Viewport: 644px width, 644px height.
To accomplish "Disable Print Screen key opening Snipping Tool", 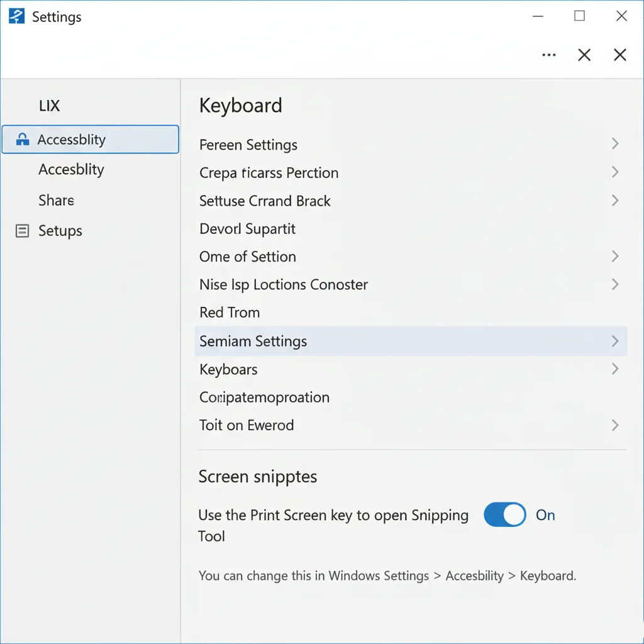I will 504,514.
